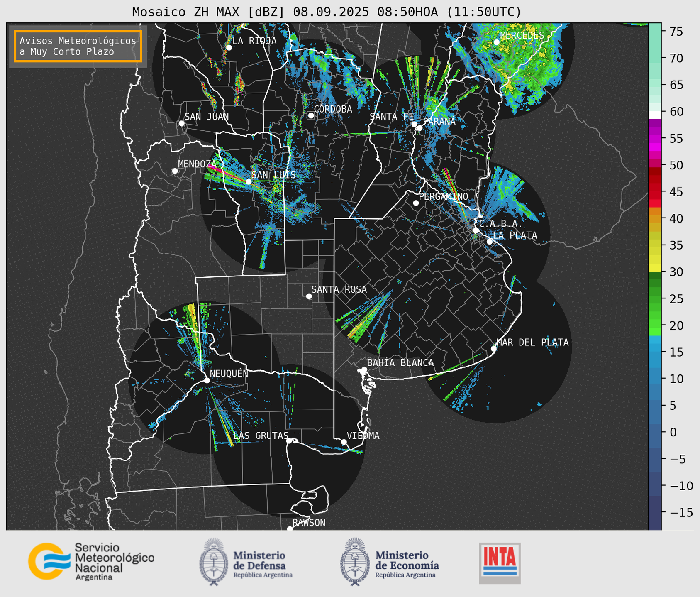Click the 'CÓRDOBA' city label
This screenshot has width=700, height=597.
click(333, 109)
